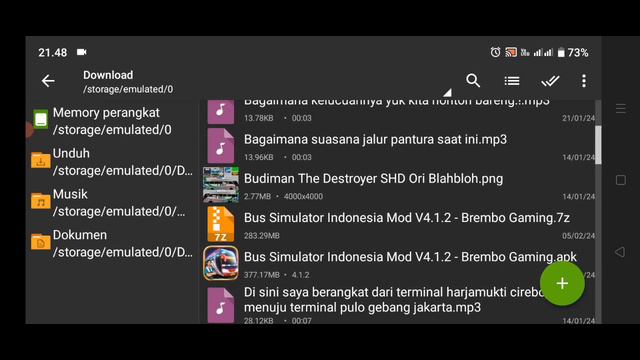Select the /storage/emulated/0 toolbar path
The height and width of the screenshot is (360, 640).
coord(128,89)
